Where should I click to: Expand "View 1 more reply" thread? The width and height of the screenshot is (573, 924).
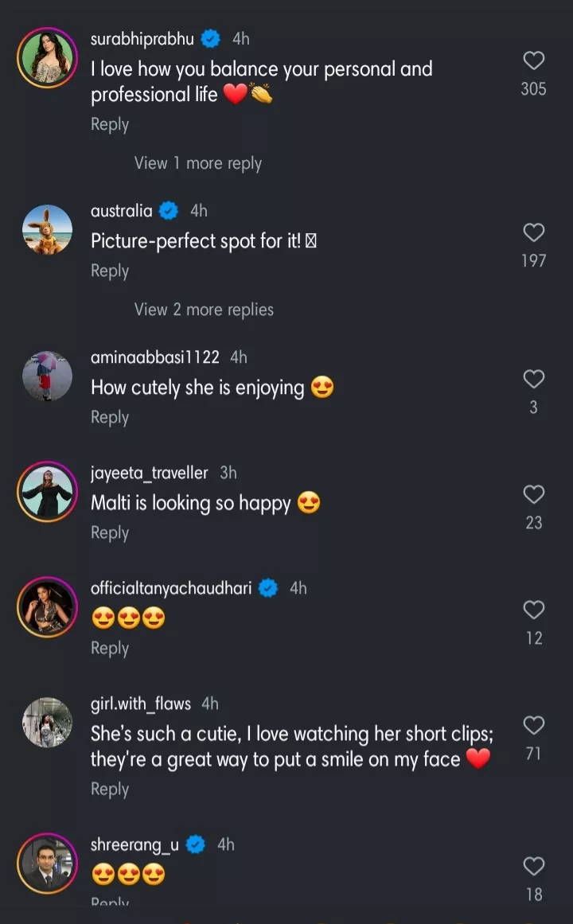point(197,163)
